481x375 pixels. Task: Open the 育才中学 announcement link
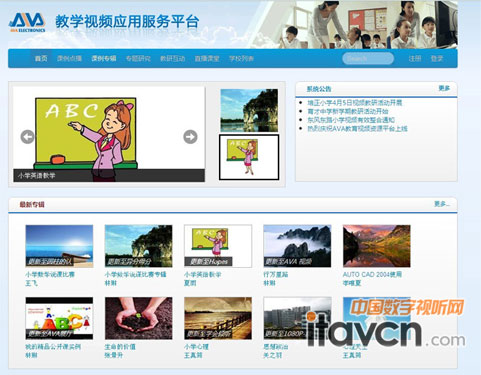click(348, 111)
